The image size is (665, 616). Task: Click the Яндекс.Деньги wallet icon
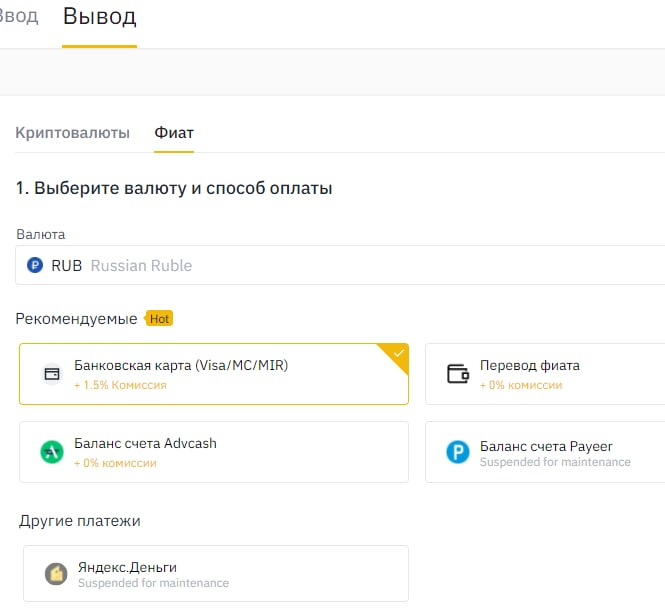pyautogui.click(x=56, y=574)
